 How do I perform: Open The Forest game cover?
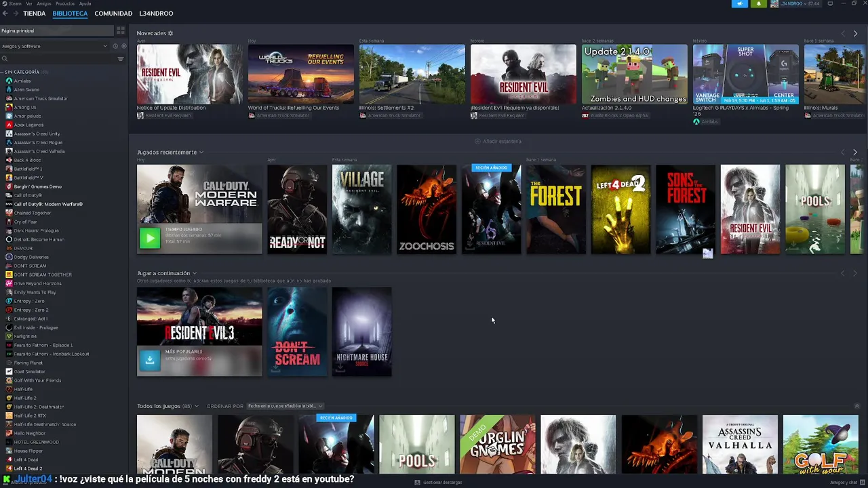tap(556, 209)
